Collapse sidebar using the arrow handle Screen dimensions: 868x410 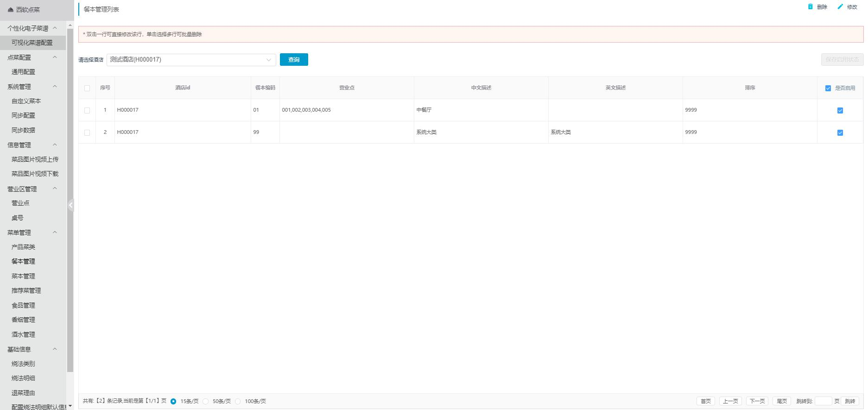click(x=71, y=205)
